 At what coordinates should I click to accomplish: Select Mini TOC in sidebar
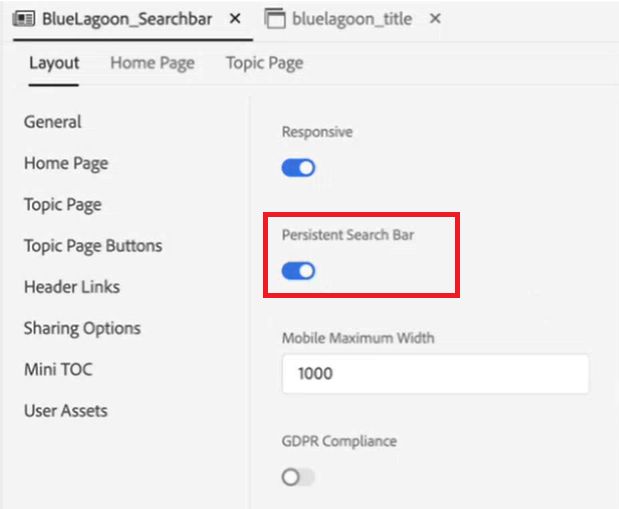tap(58, 369)
